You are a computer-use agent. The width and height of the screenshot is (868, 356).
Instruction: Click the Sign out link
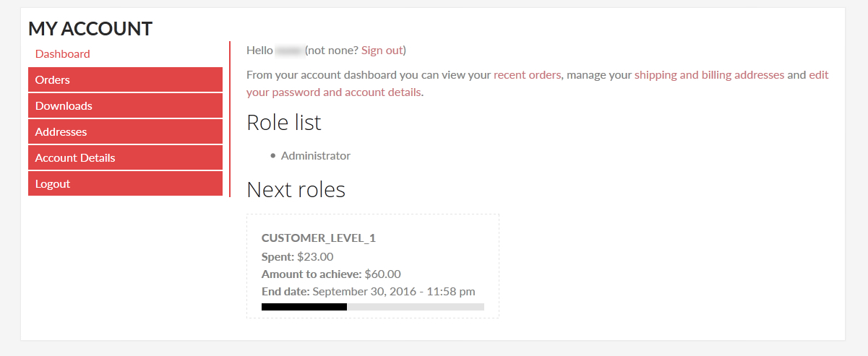point(382,51)
